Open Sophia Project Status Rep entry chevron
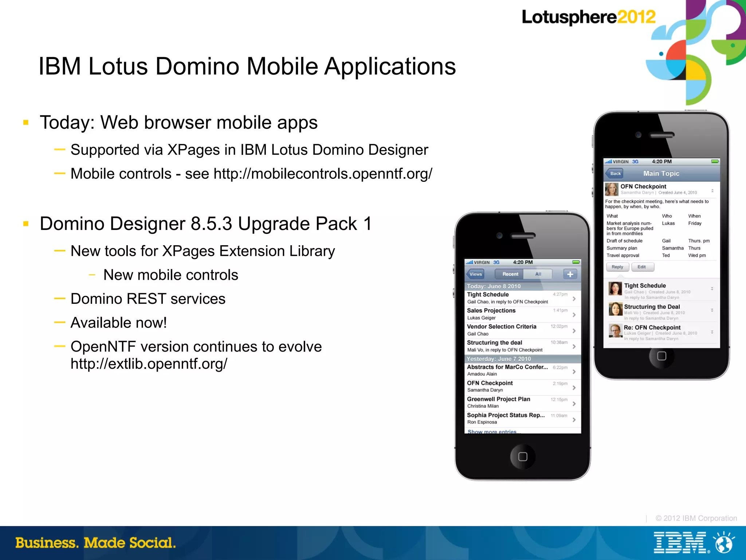Viewport: 746px width, 560px height. pyautogui.click(x=574, y=420)
